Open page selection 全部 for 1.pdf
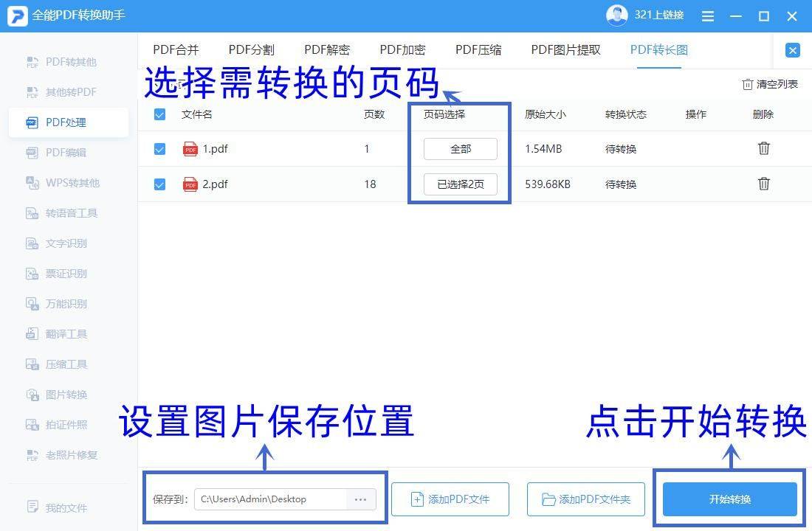The width and height of the screenshot is (812, 531). pyautogui.click(x=461, y=149)
